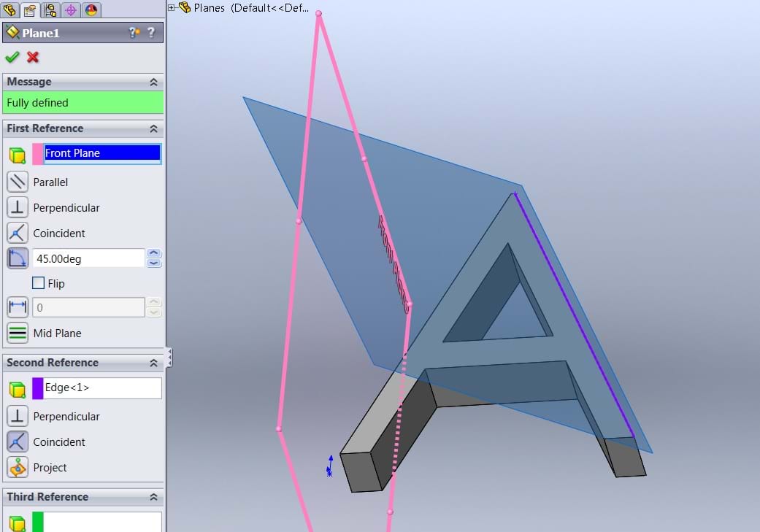Toggle the angle constraint icon beside 45.00deg
This screenshot has height=532, width=760.
[x=18, y=258]
